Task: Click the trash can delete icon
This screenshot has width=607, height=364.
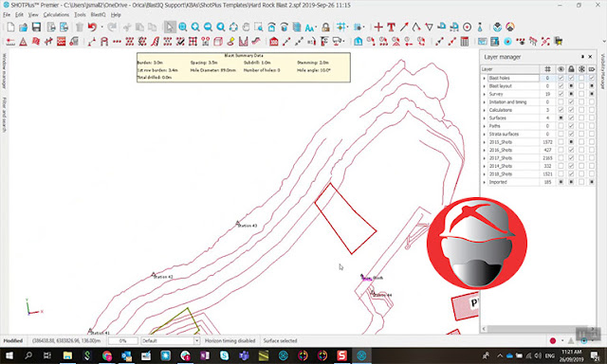Action: (x=80, y=27)
